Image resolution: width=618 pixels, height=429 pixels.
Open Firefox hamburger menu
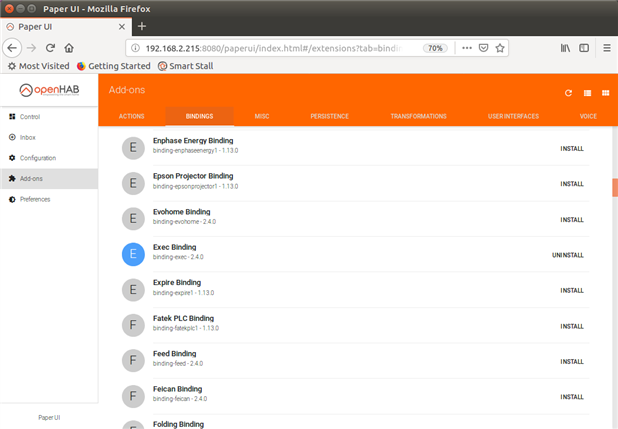(x=606, y=47)
